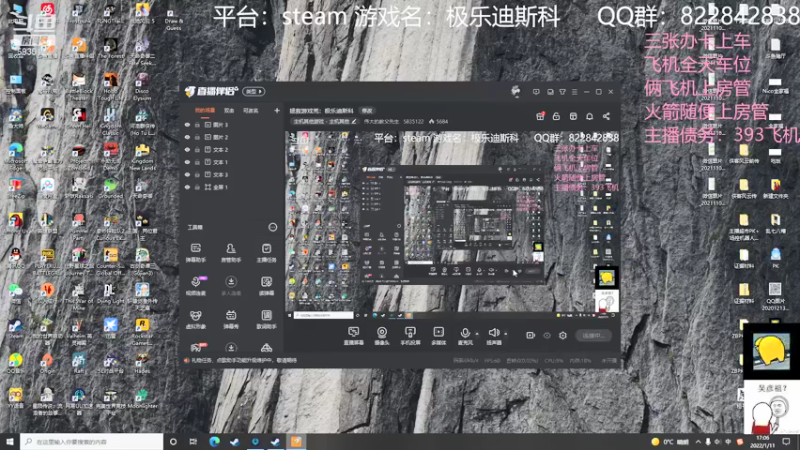The height and width of the screenshot is (450, 800).
Task: Open the 弹幕助手 tool
Action: pos(196,253)
